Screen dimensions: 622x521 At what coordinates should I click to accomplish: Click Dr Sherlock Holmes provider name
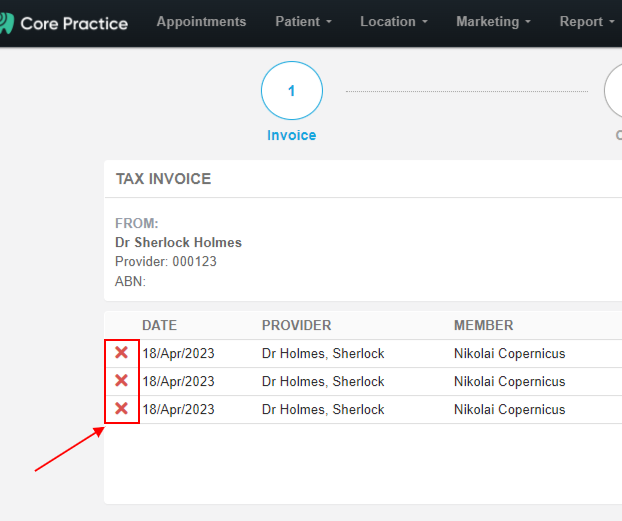click(x=178, y=242)
